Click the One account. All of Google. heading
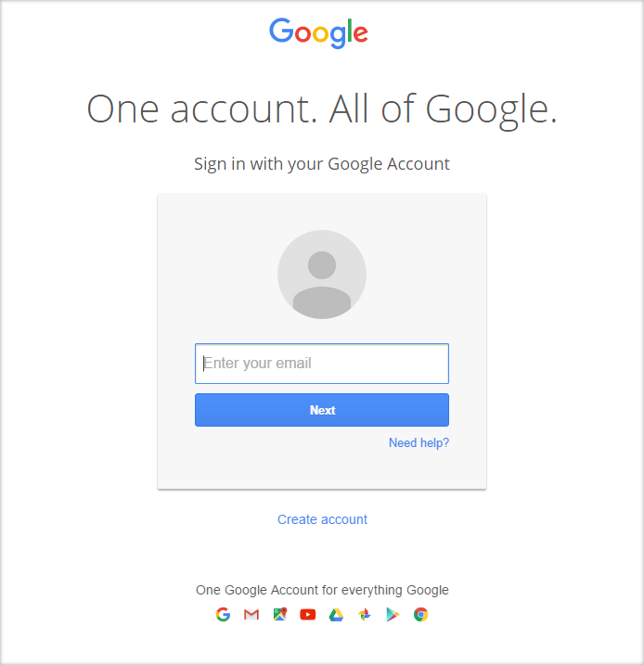This screenshot has width=644, height=665. [322, 109]
